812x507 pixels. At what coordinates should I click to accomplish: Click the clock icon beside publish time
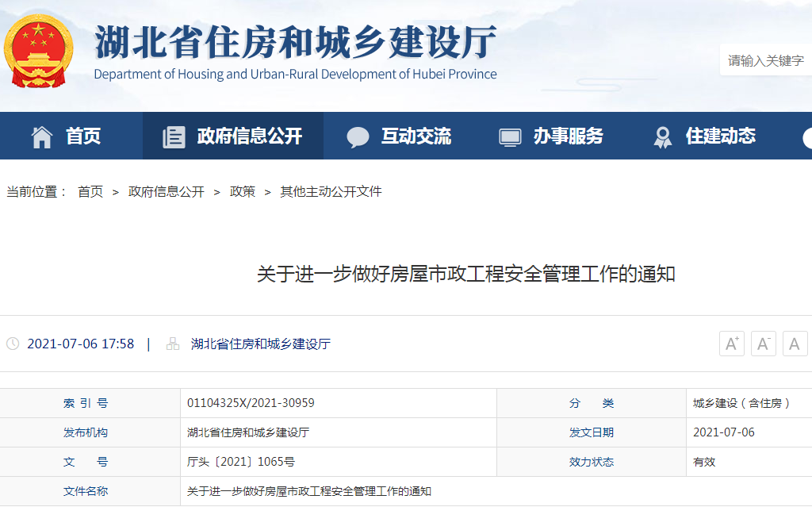pyautogui.click(x=13, y=344)
